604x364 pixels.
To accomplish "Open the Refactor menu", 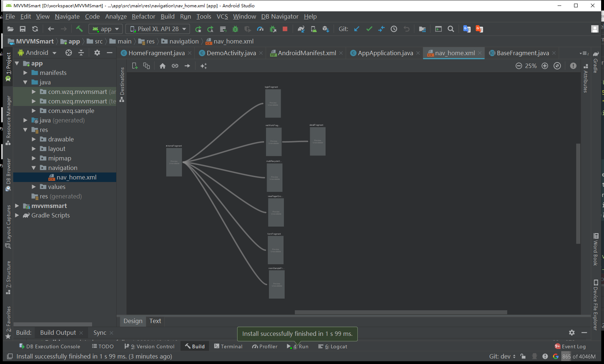I will pyautogui.click(x=143, y=16).
